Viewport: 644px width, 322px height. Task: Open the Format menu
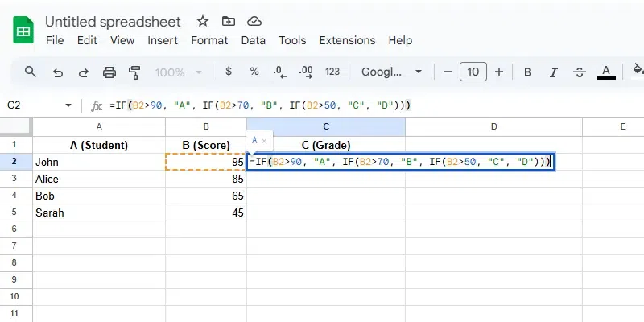point(209,40)
